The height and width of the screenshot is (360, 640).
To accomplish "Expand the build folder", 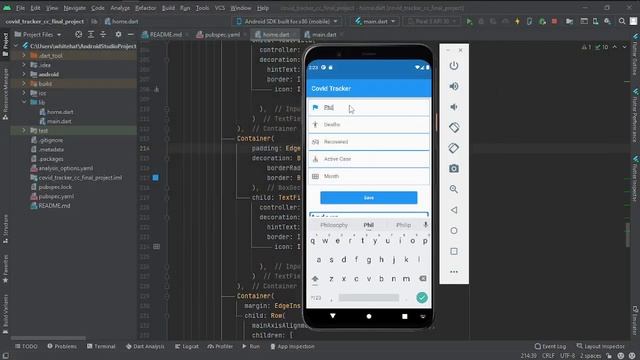I will pos(24,83).
